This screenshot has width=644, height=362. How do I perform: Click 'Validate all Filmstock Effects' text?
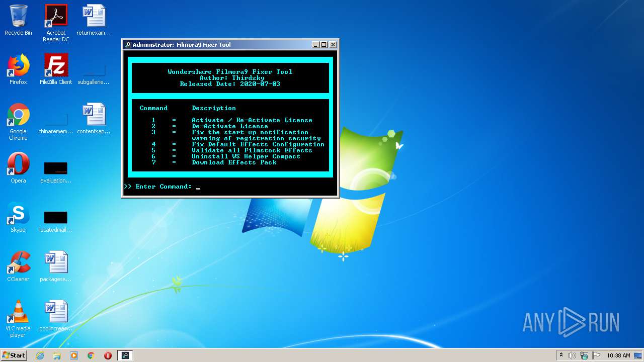pos(252,150)
